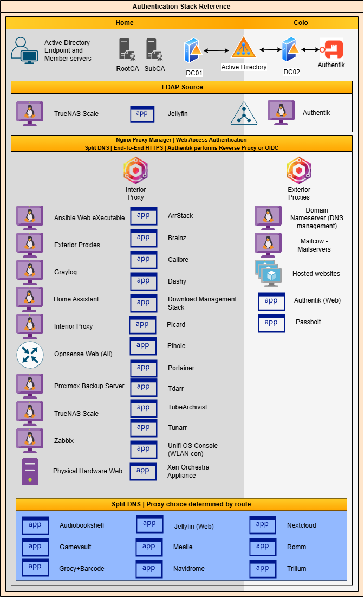Click the Interior Proxy hexagon icon
Image resolution: width=364 pixels, height=597 pixels.
[135, 171]
